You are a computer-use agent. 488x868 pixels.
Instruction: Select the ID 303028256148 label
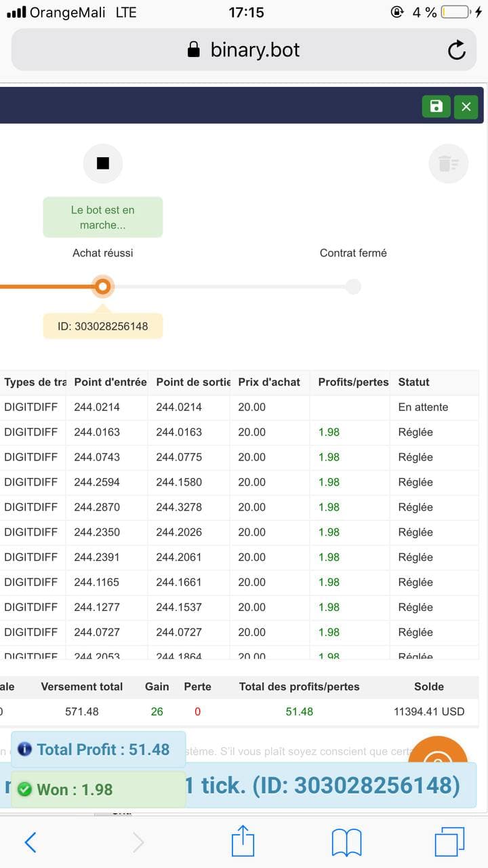coord(102,326)
